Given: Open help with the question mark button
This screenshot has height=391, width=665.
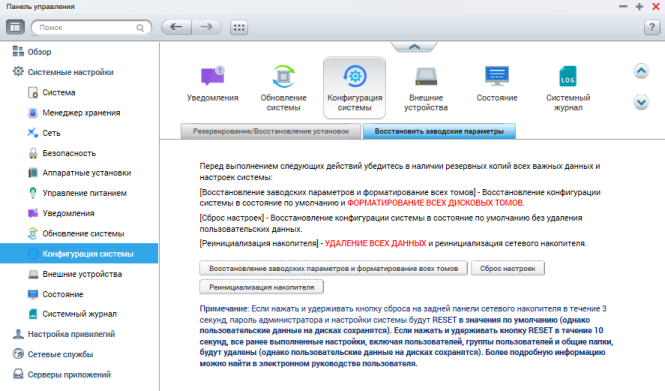Looking at the screenshot, I should click(652, 28).
